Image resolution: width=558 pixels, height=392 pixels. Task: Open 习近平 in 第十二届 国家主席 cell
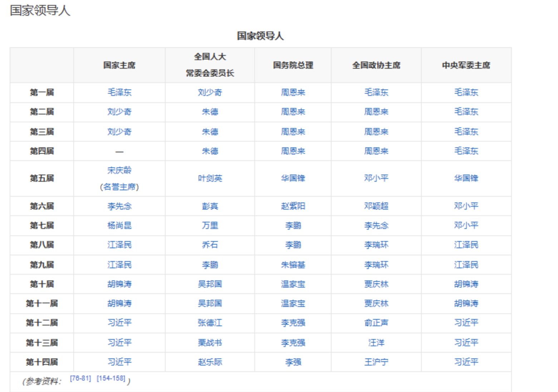(x=119, y=323)
